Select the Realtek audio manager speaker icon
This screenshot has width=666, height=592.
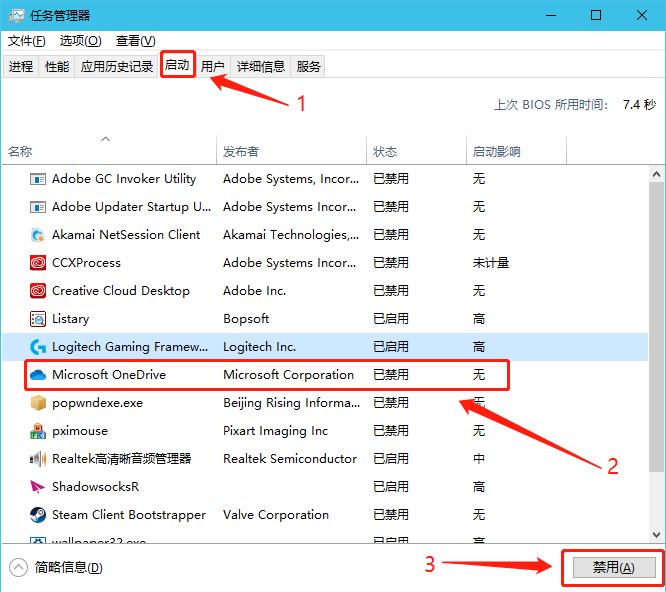point(38,459)
